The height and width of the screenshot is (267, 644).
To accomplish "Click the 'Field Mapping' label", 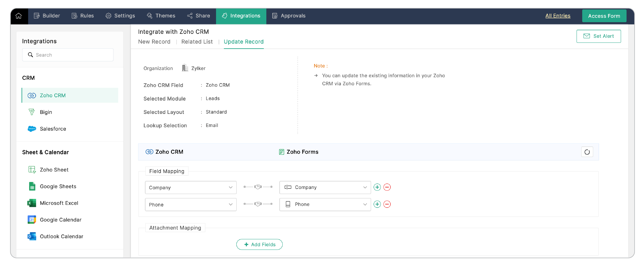I will coord(167,171).
